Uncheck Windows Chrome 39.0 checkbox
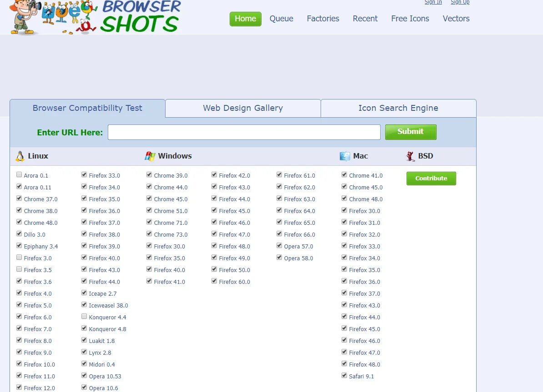Screen dimensions: 543x392 (x=149, y=175)
